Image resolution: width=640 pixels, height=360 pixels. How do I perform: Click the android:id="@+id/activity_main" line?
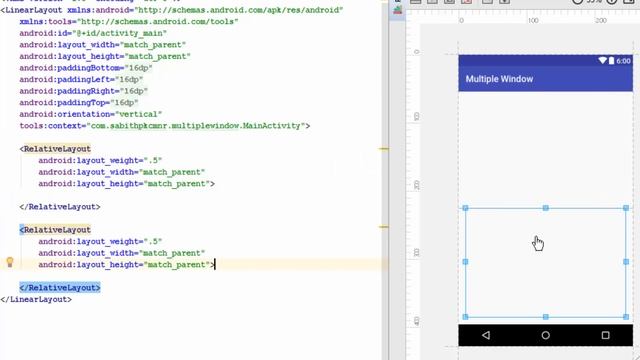[x=93, y=33]
